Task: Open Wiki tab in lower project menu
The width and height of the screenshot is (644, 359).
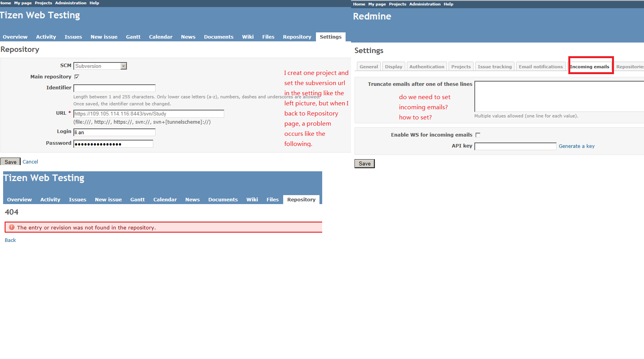Action: coord(252,199)
